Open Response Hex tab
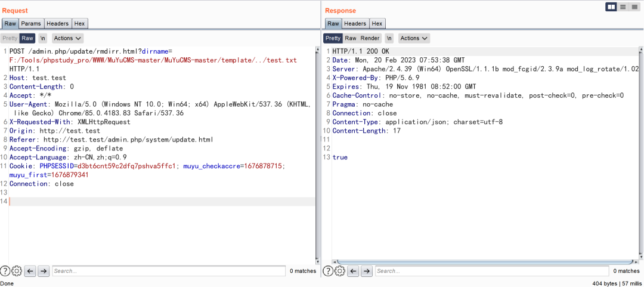 [x=377, y=23]
